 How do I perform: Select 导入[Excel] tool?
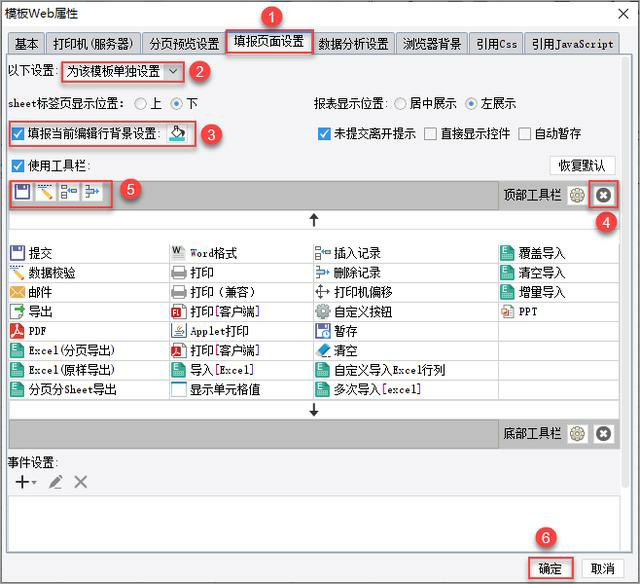point(212,370)
